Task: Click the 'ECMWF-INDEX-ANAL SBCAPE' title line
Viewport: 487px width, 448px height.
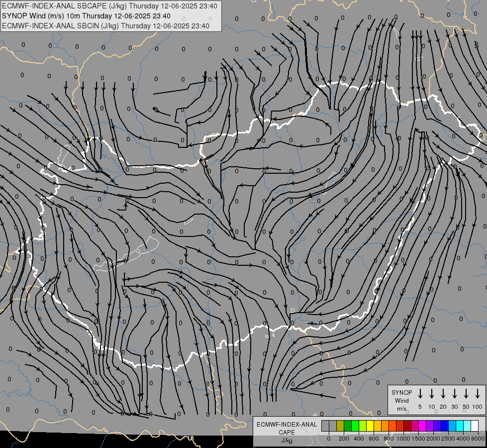Action: click(109, 6)
